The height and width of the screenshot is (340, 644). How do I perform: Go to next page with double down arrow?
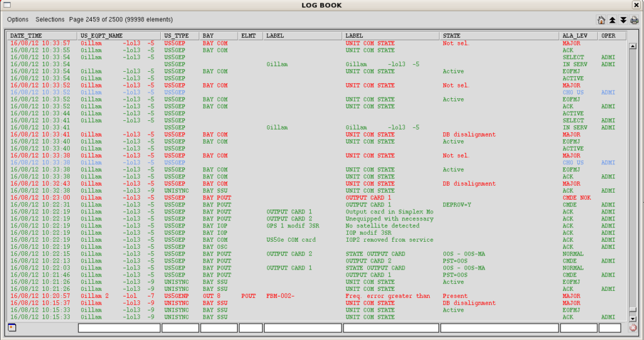[x=623, y=20]
